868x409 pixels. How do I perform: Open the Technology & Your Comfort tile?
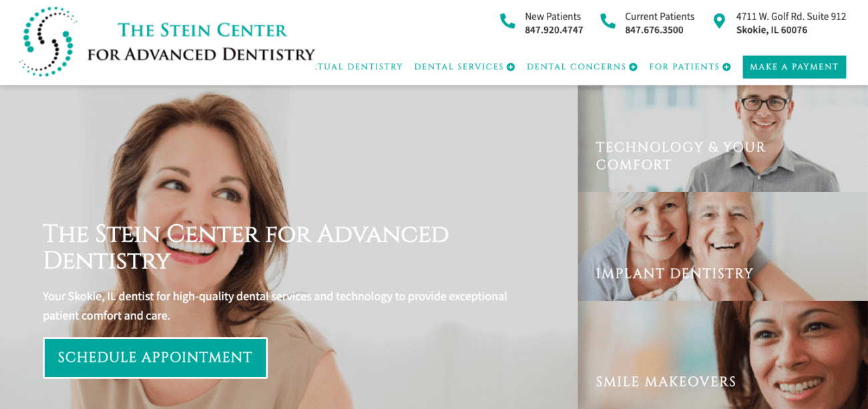(x=722, y=139)
